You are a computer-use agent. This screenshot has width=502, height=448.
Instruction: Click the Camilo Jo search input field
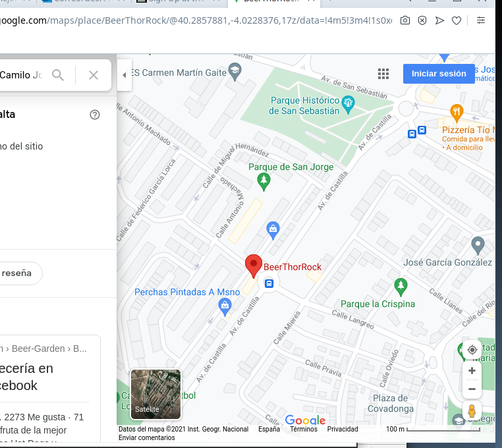coord(21,75)
